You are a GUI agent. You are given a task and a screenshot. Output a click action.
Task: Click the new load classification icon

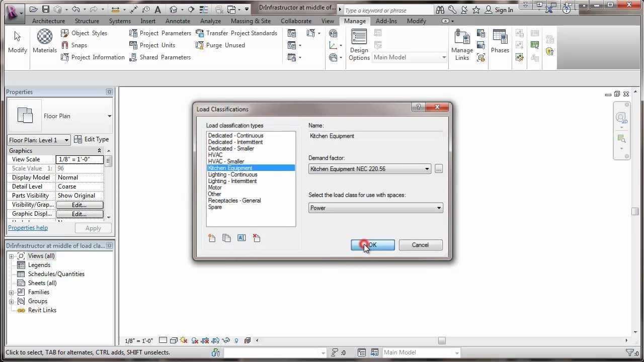click(212, 238)
